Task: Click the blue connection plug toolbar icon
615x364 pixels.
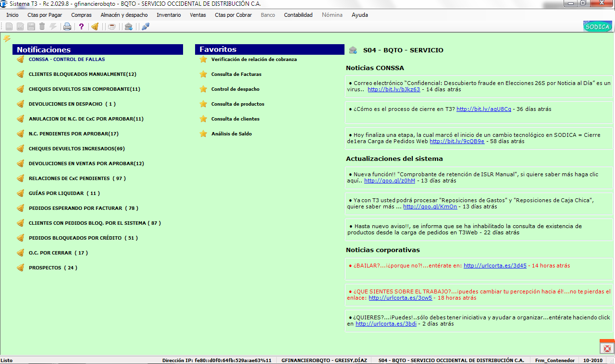Action: click(x=145, y=26)
